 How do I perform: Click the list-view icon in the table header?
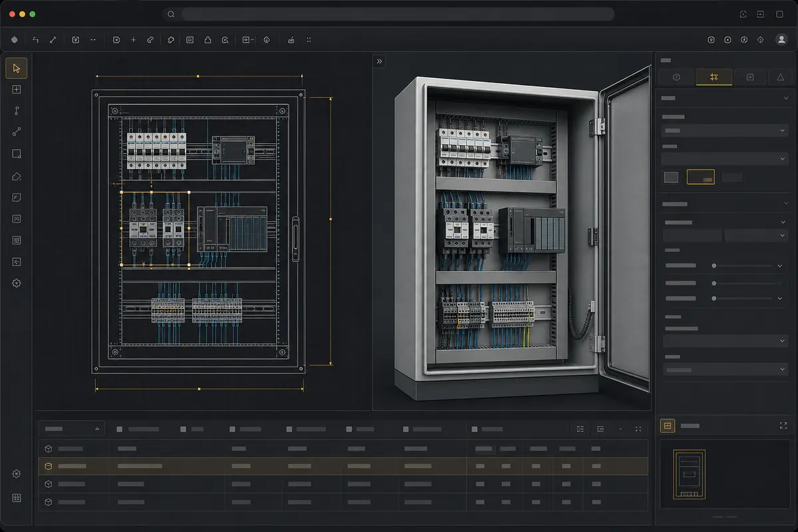(x=581, y=430)
